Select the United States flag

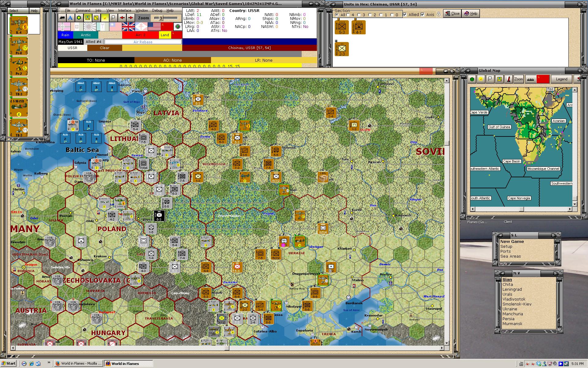(154, 27)
